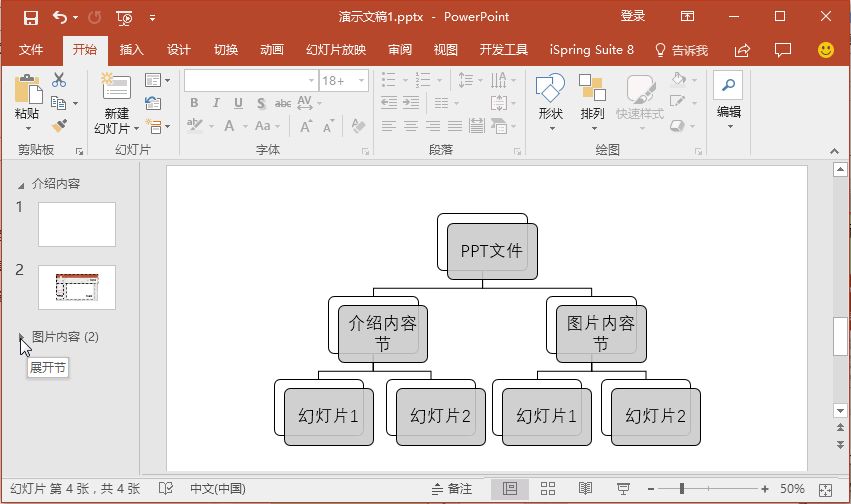Open the font size dropdown
Viewport: 851px width, 504px height.
[361, 81]
